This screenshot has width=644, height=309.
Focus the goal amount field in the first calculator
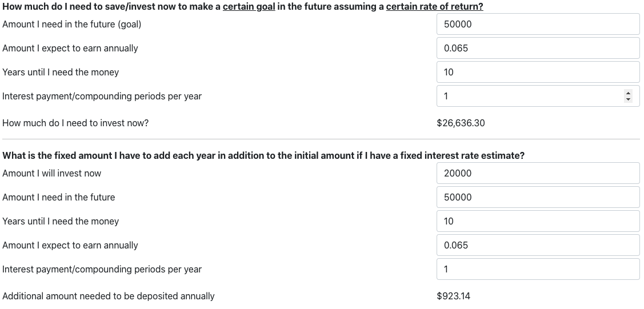click(x=538, y=24)
